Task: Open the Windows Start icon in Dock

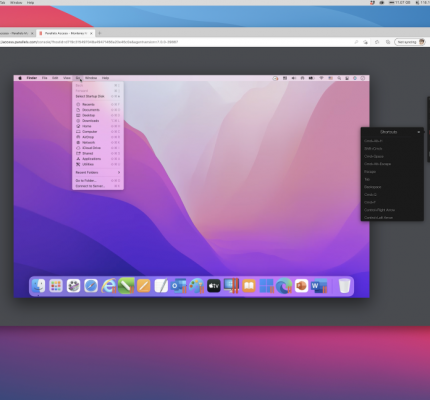Action: [266, 286]
